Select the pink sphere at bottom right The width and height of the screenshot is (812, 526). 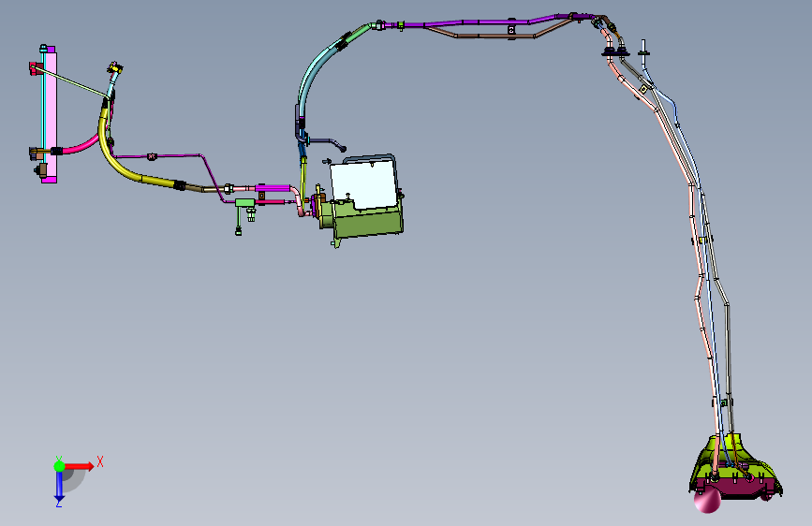(707, 500)
